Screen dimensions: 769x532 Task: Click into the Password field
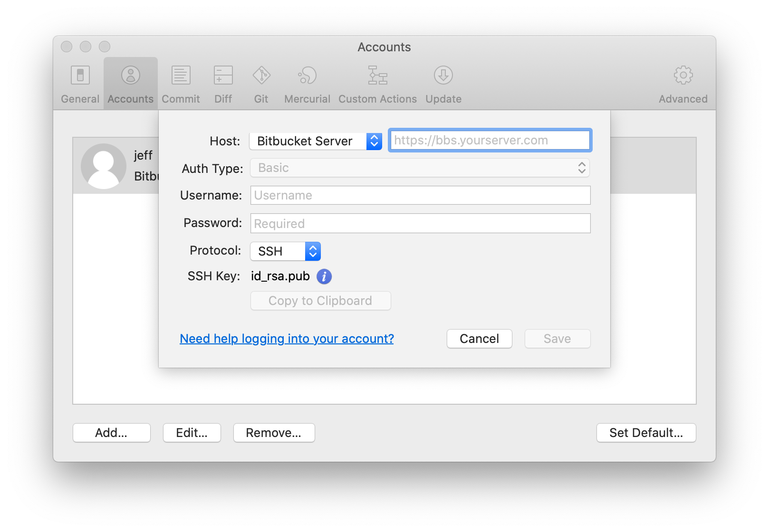click(x=420, y=223)
